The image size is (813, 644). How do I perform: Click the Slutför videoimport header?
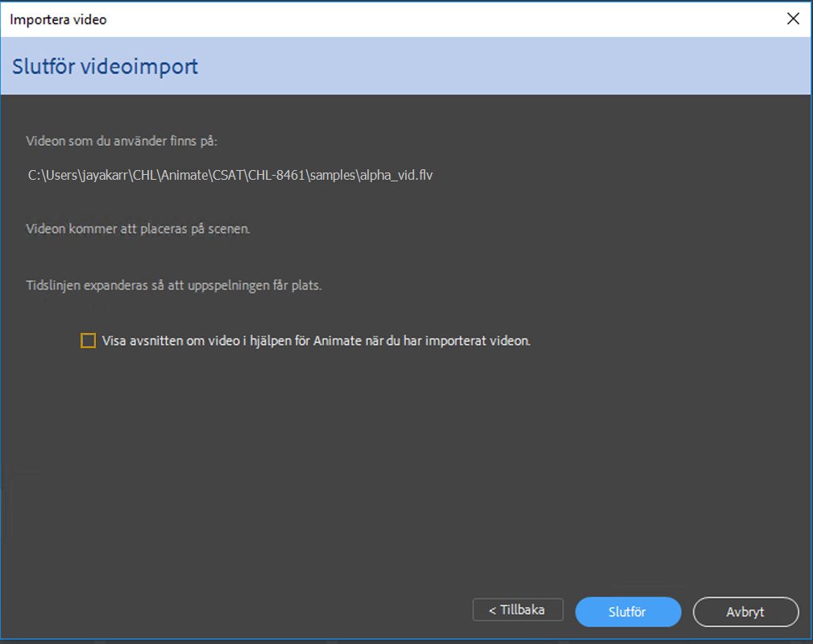pyautogui.click(x=103, y=65)
